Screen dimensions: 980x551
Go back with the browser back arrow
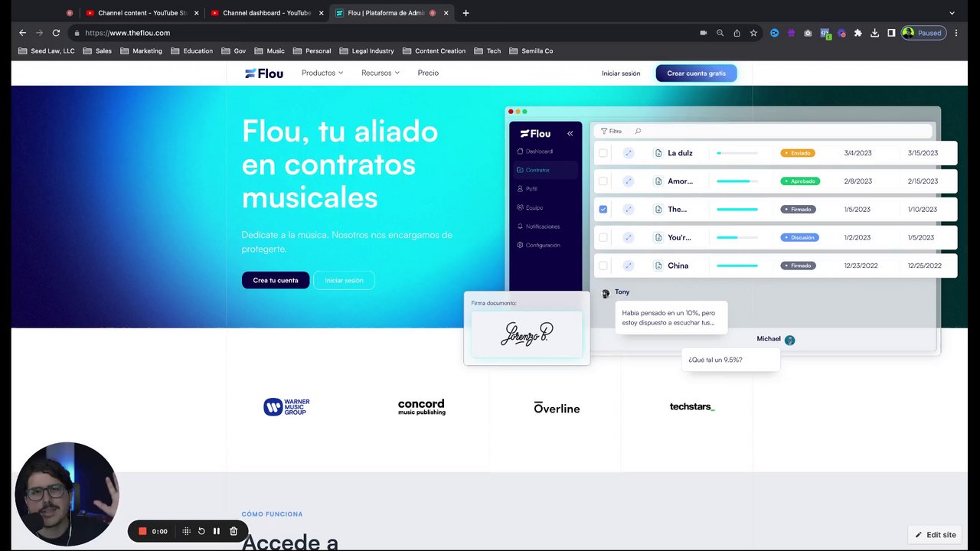[22, 33]
